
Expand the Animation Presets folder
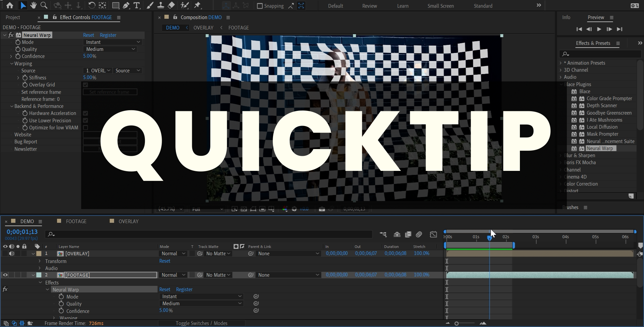(560, 63)
